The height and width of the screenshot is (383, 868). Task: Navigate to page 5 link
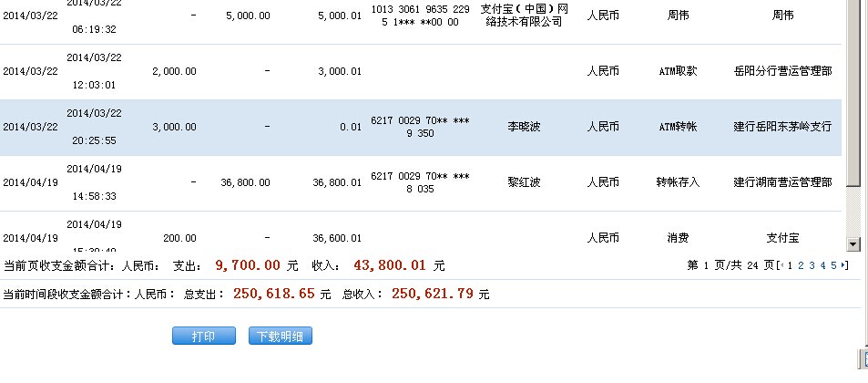coord(832,265)
